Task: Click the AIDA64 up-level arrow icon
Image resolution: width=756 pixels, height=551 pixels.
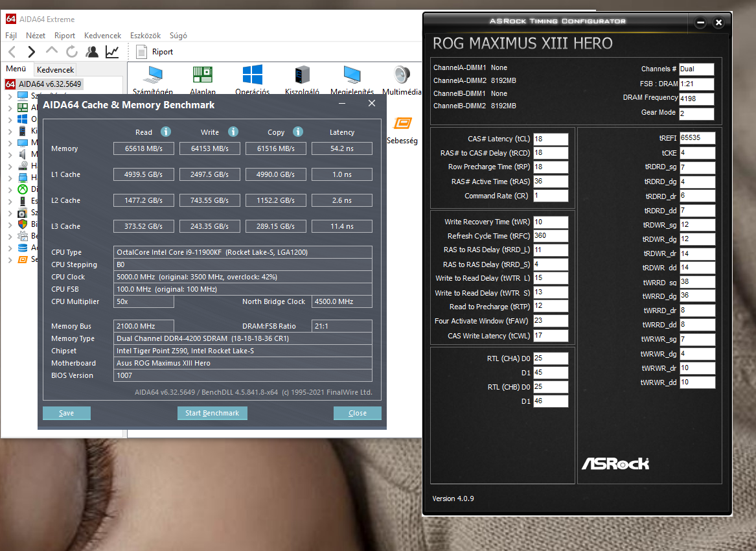Action: (52, 51)
